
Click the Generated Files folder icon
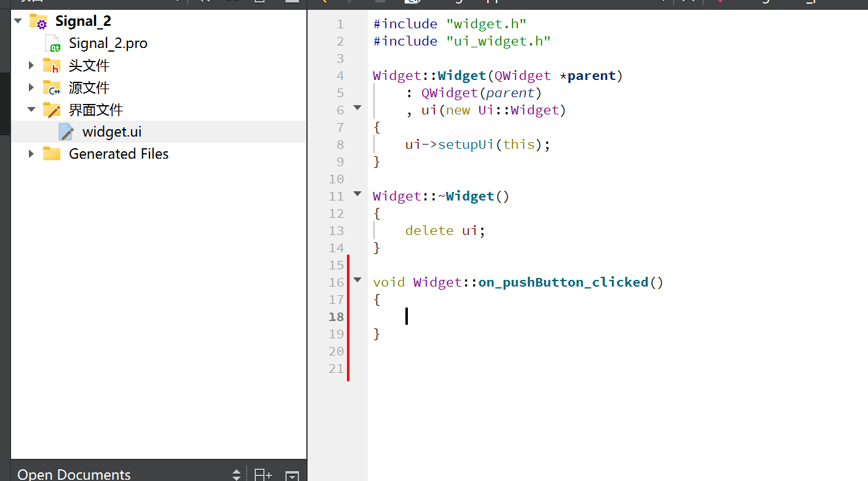click(x=52, y=154)
